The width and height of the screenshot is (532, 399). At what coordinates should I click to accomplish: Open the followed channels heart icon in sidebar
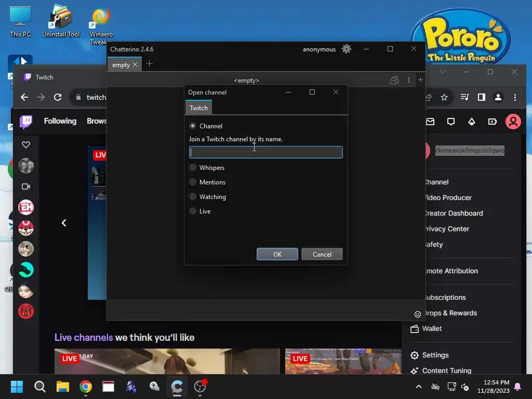coord(26,145)
